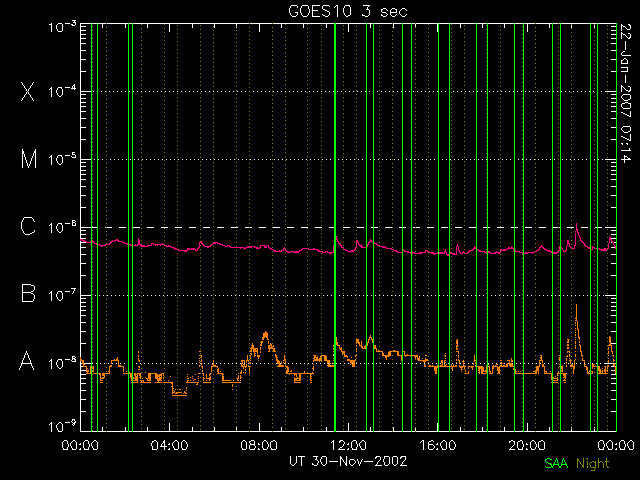This screenshot has width=640, height=480.
Task: Click the 10⁻⁵ y-axis tick label
Action: 62,159
